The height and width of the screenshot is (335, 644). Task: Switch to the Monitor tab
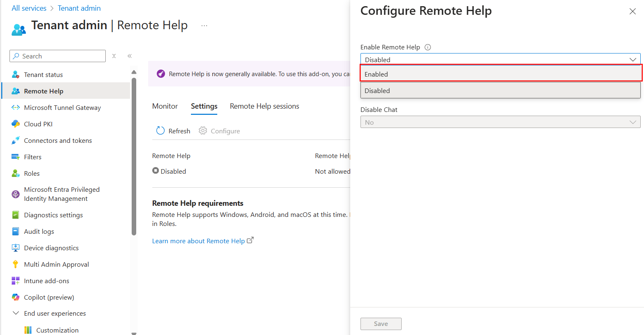[x=165, y=106]
